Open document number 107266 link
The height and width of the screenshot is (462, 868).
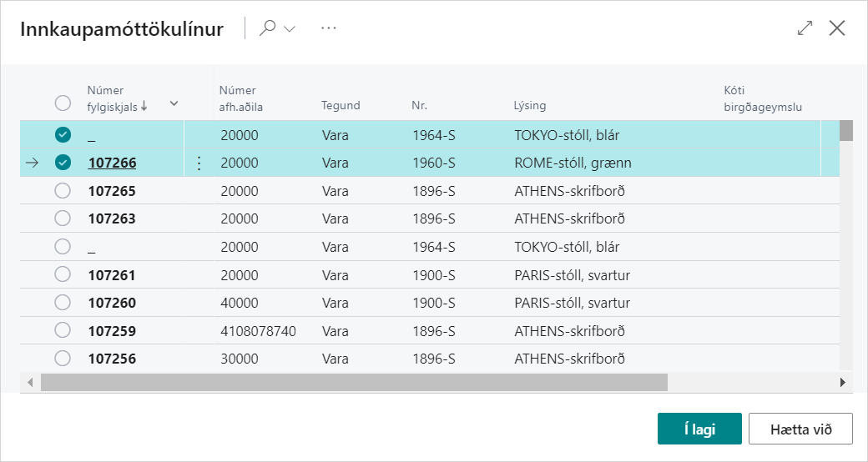(x=112, y=163)
